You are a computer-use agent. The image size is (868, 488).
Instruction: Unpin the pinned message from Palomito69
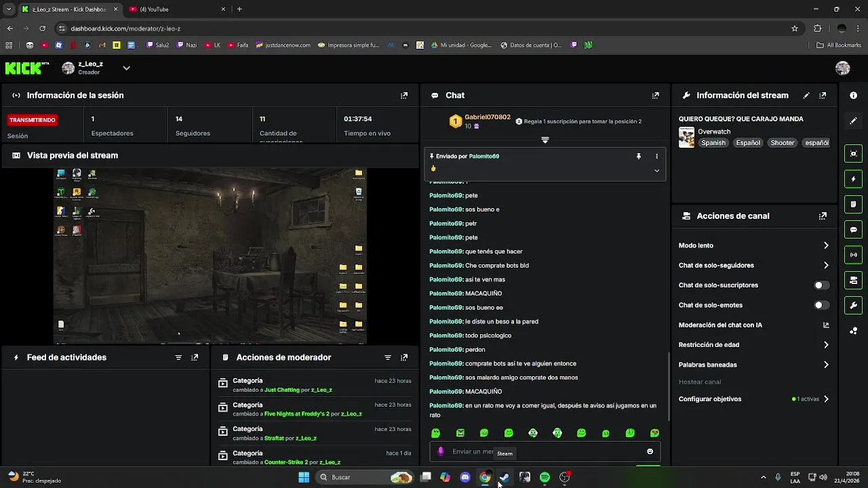point(638,157)
